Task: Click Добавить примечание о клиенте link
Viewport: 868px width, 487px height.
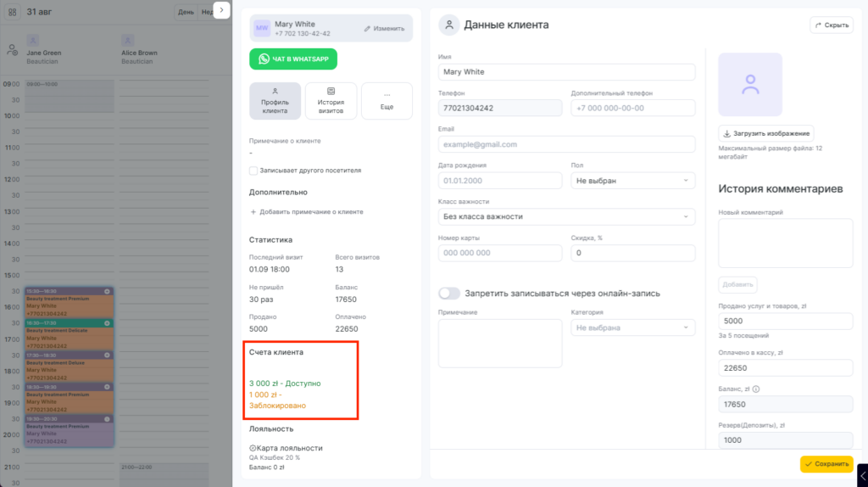Action: (307, 211)
